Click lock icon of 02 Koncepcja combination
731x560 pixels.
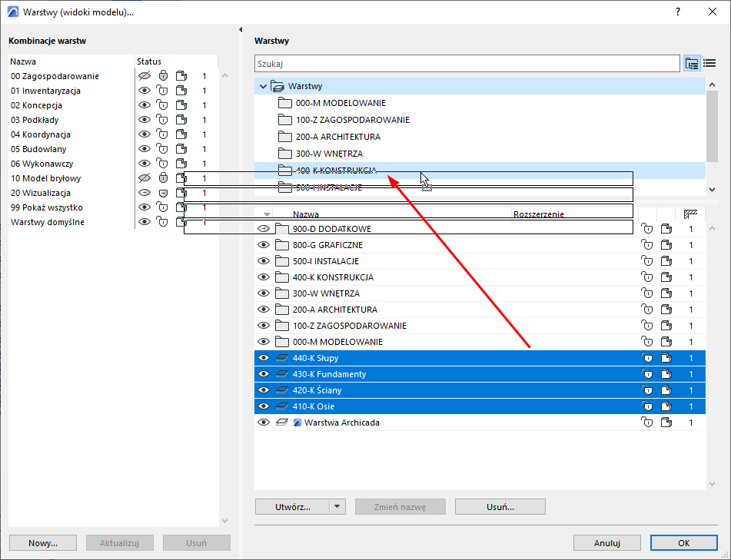[162, 104]
